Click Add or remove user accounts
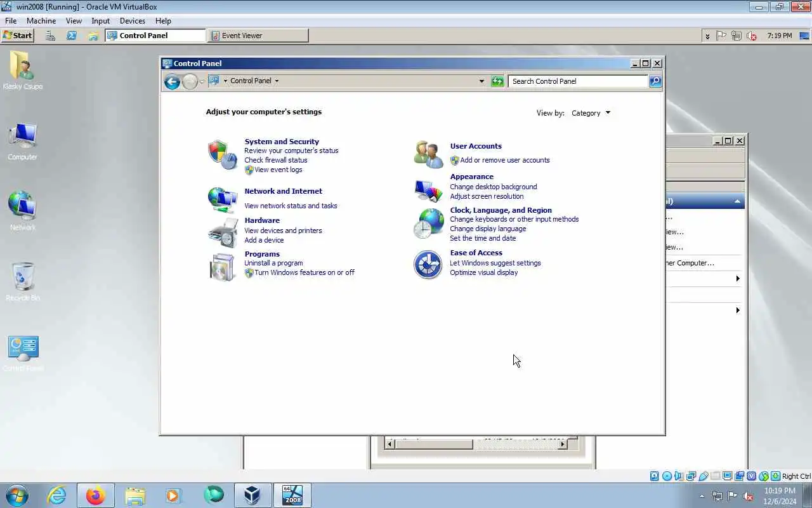This screenshot has height=508, width=812. (505, 160)
